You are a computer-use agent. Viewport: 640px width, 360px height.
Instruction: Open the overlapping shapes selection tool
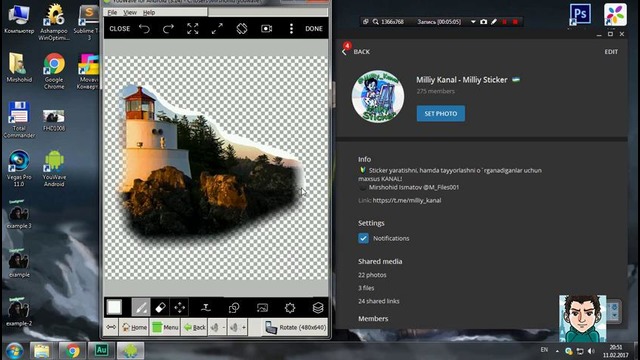pyautogui.click(x=234, y=307)
